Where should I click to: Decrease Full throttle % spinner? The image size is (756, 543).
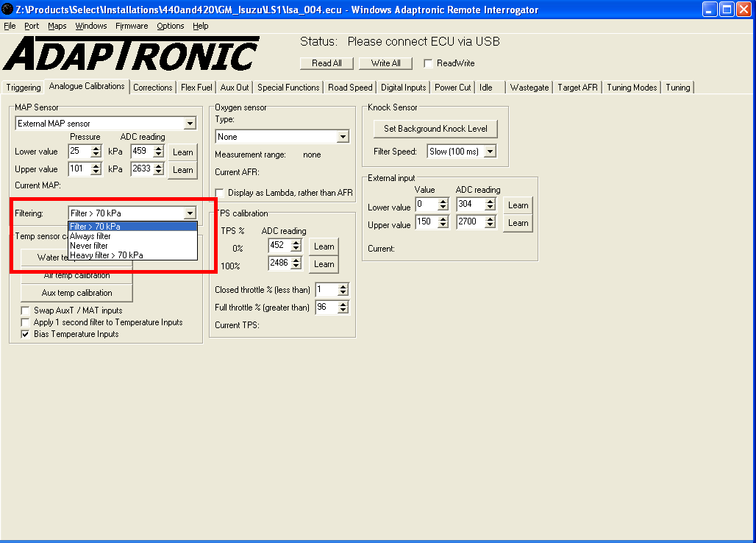pyautogui.click(x=343, y=310)
